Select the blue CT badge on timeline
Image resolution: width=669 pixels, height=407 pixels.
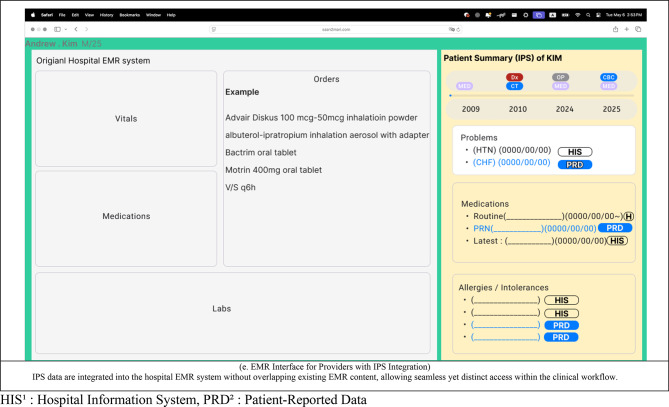[515, 86]
